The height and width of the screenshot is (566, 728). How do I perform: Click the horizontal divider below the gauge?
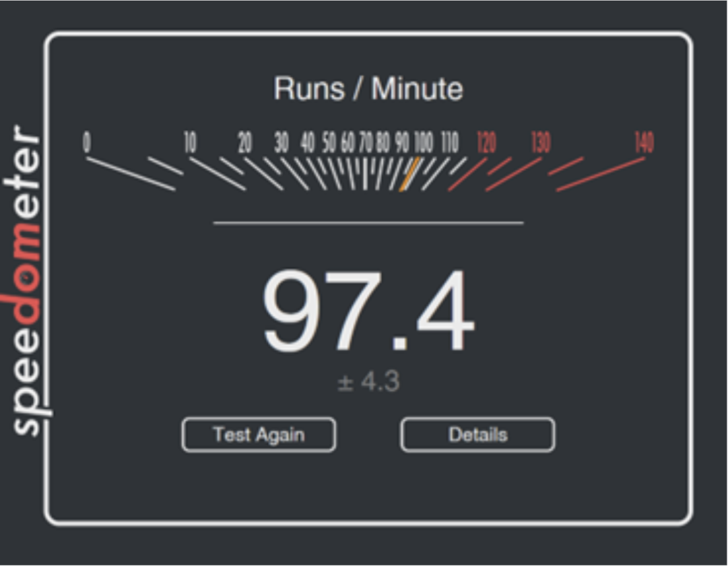pos(368,222)
